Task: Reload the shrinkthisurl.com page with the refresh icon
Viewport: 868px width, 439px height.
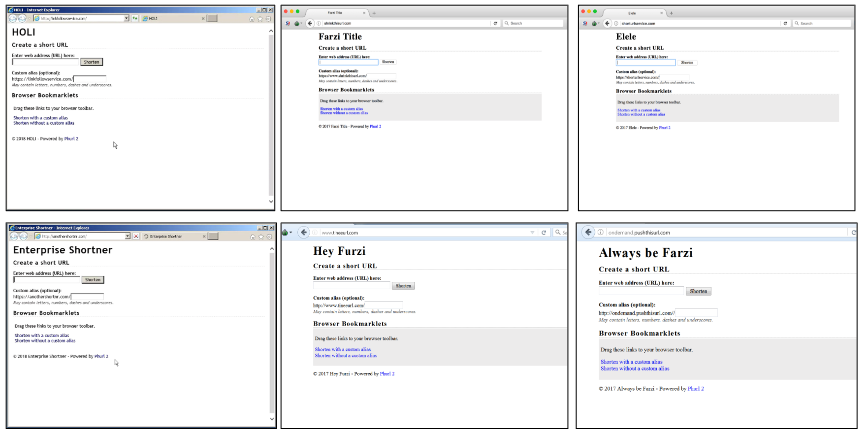Action: [495, 24]
